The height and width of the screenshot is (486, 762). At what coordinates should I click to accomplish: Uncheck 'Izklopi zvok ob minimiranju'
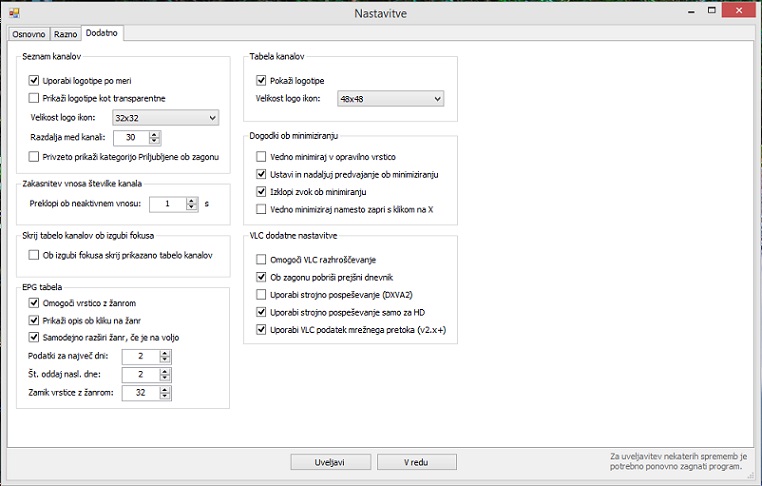pos(262,191)
